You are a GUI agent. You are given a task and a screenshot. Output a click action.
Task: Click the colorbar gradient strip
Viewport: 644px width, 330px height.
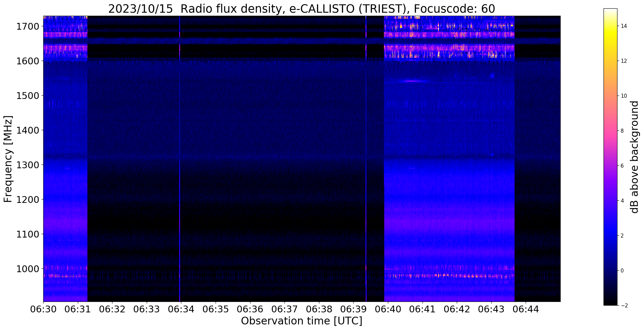610,157
